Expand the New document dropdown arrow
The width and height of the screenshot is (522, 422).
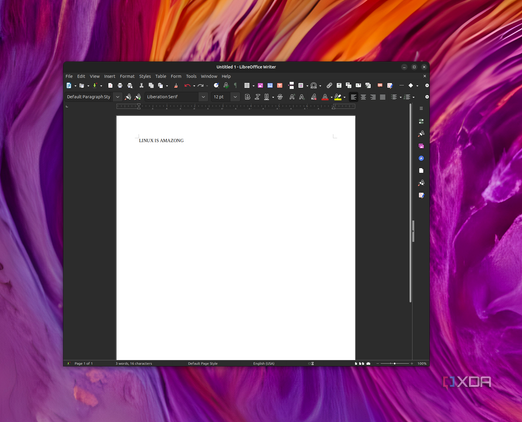point(75,86)
